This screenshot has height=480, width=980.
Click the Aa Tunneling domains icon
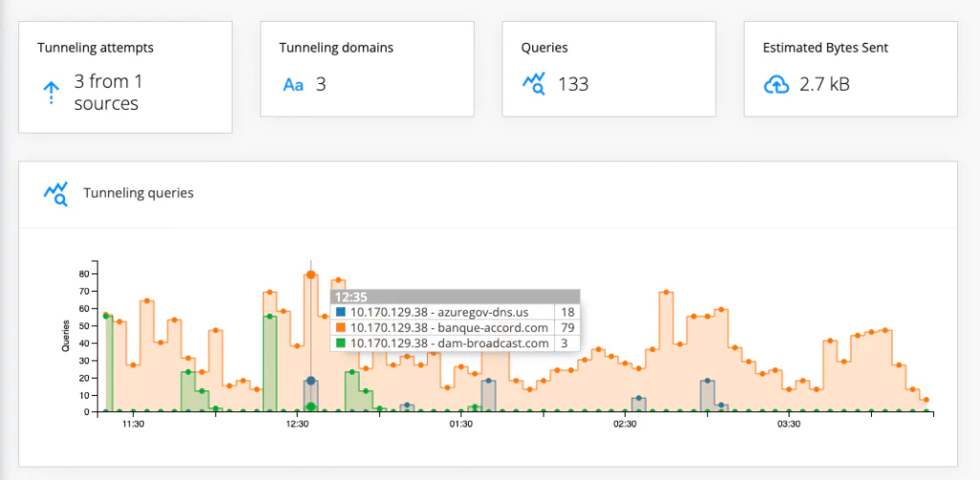(293, 85)
